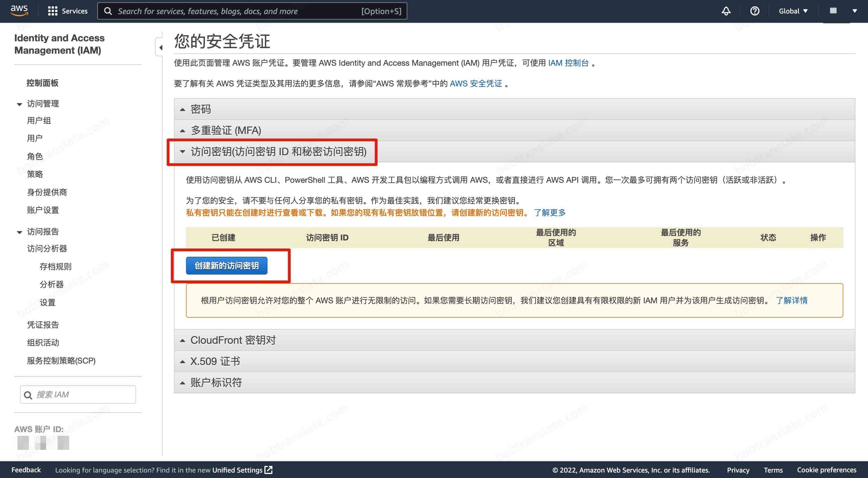Open the Unified Settings link

242,470
